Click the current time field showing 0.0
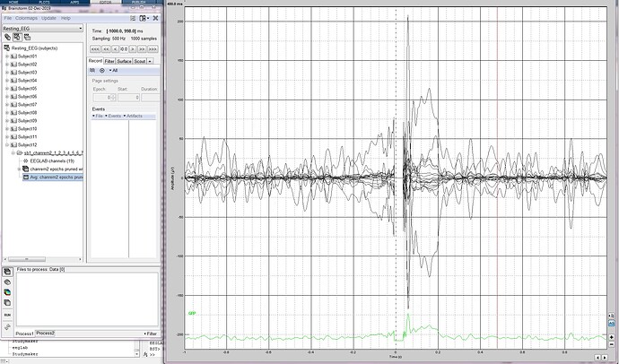 (x=124, y=49)
